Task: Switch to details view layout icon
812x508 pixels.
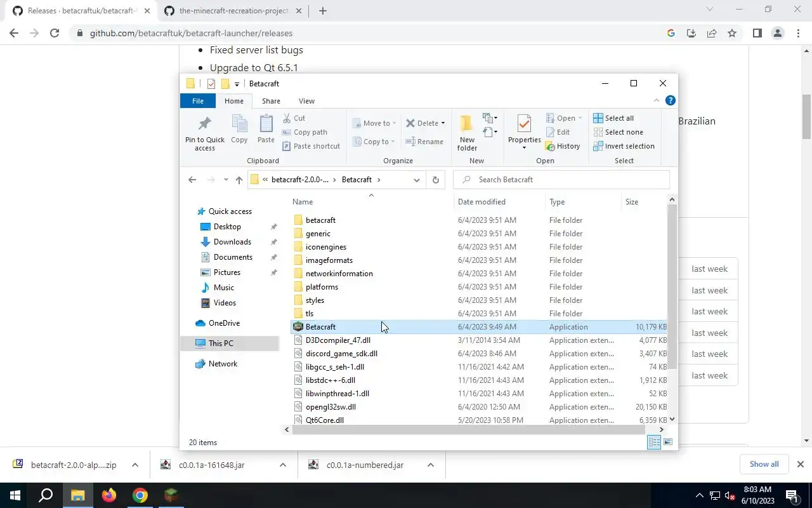Action: click(654, 442)
